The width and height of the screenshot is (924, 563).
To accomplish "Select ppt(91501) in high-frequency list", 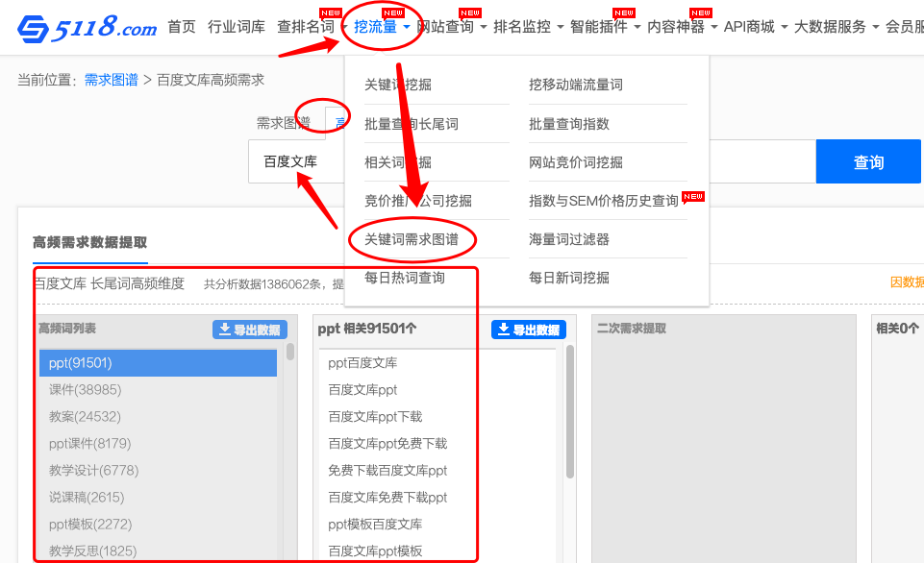I will [158, 363].
